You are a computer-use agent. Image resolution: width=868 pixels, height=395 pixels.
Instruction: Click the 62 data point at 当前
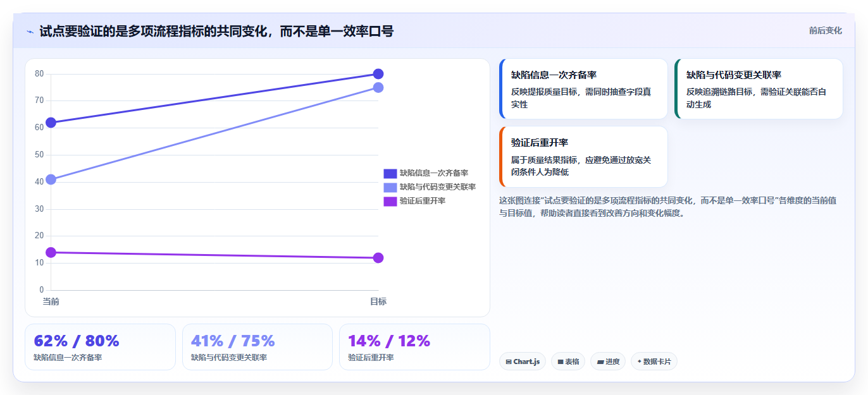point(51,123)
